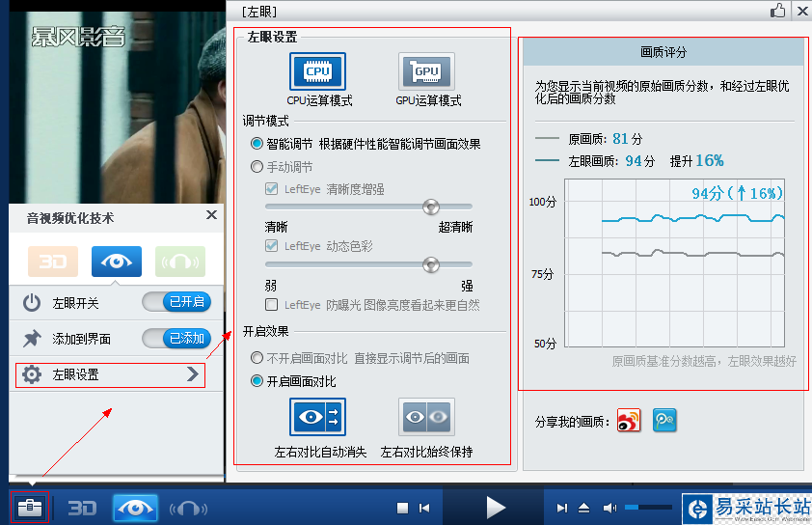Toggle 左眼开关 switch off
The width and height of the screenshot is (812, 525).
(x=176, y=302)
